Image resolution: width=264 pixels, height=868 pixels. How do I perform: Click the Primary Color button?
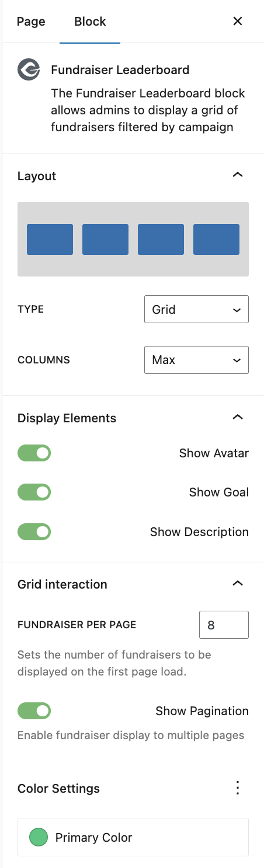(133, 837)
